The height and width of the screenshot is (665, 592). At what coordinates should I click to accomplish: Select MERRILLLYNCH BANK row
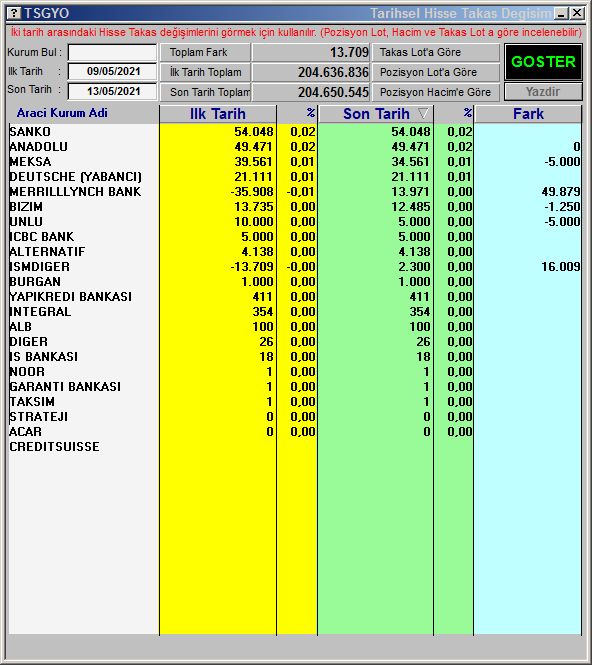pos(295,192)
